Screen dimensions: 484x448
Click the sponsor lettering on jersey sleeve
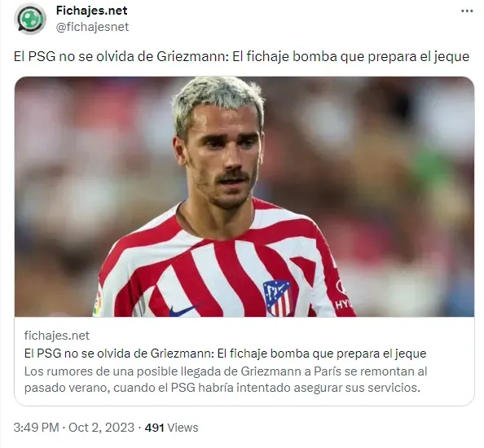click(x=343, y=304)
